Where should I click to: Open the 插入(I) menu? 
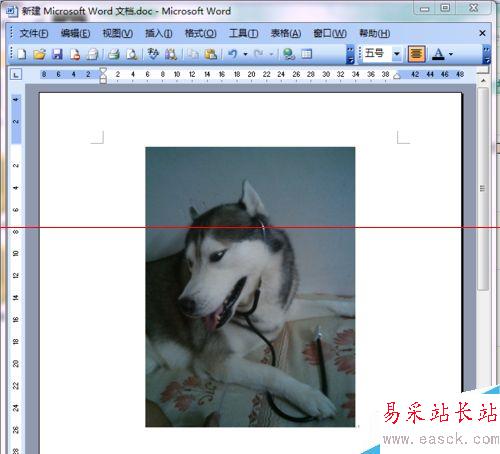click(x=159, y=34)
